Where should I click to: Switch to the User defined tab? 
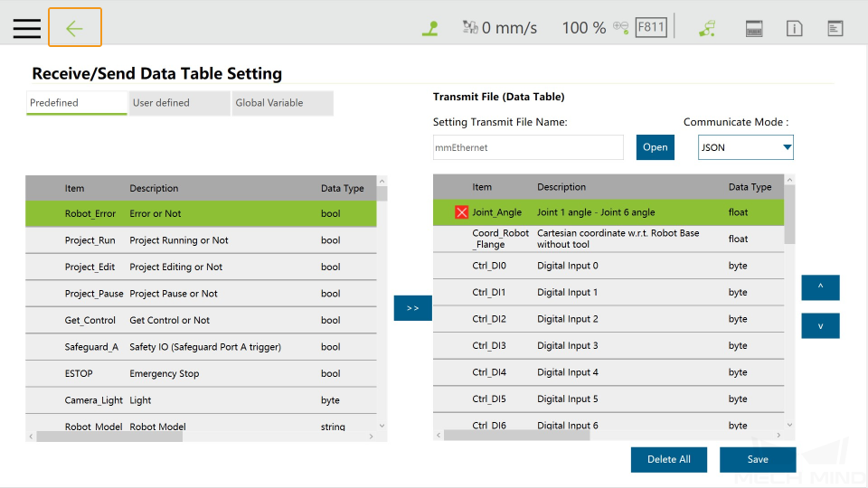pos(179,103)
